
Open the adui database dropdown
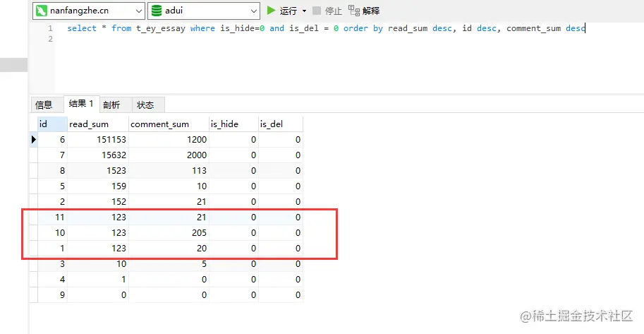tap(204, 11)
